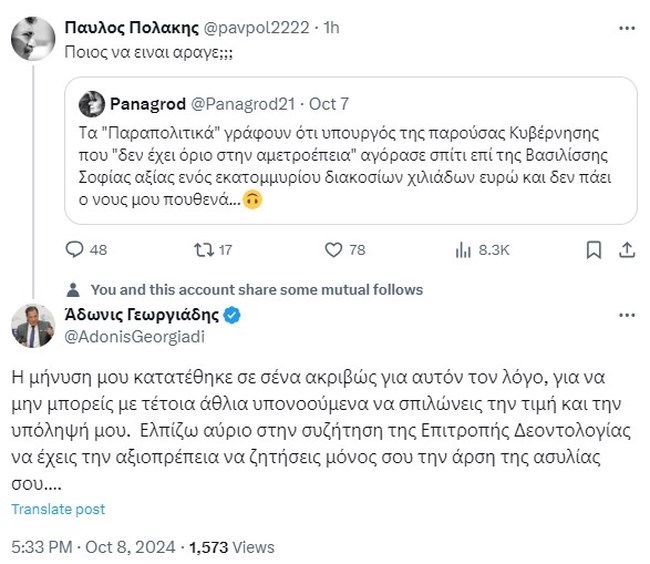Open tweet analytics views icon

pyautogui.click(x=464, y=250)
